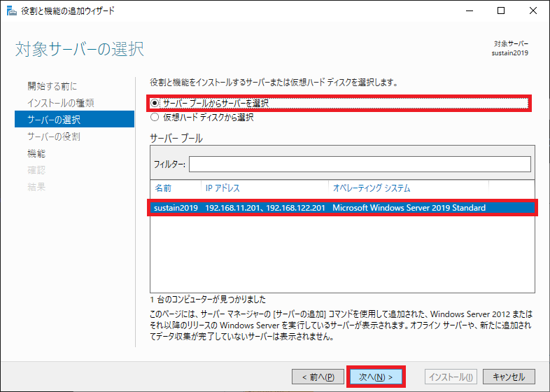Click the disabled 結果 wizard step
This screenshot has width=550, height=392.
click(36, 187)
